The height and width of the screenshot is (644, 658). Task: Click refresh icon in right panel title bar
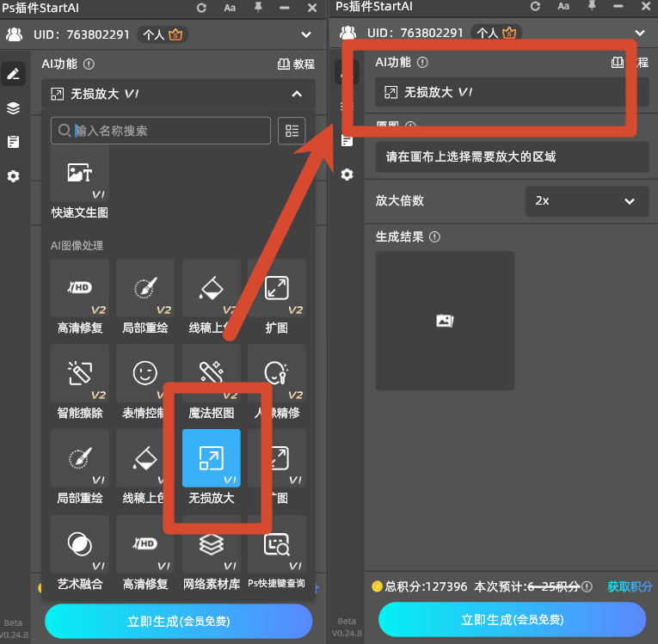535,6
